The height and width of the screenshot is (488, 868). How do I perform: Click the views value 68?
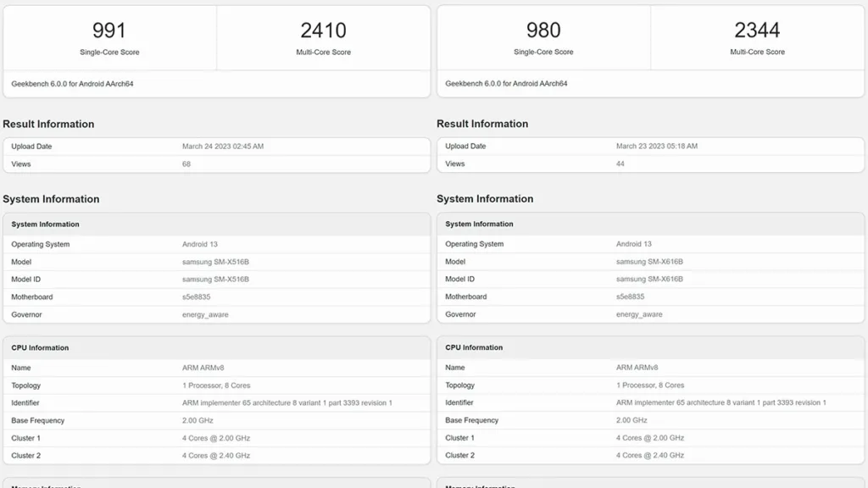point(186,164)
